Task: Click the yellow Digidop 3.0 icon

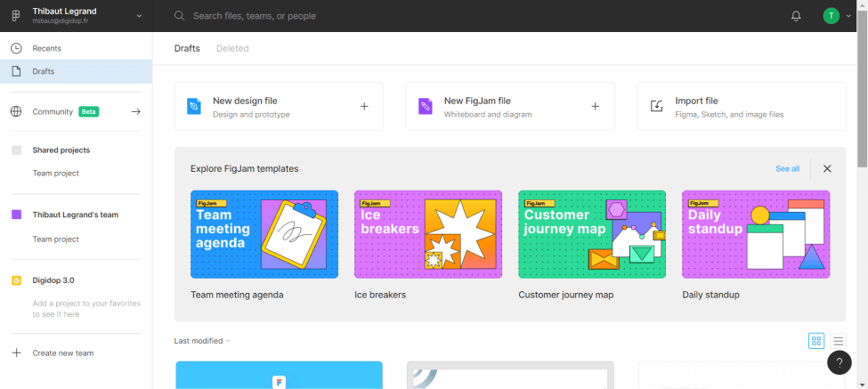Action: tap(17, 280)
